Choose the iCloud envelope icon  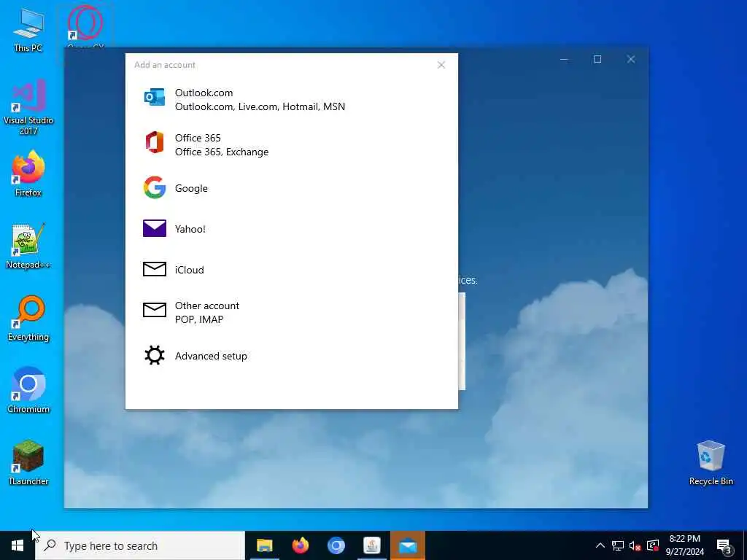(x=155, y=269)
